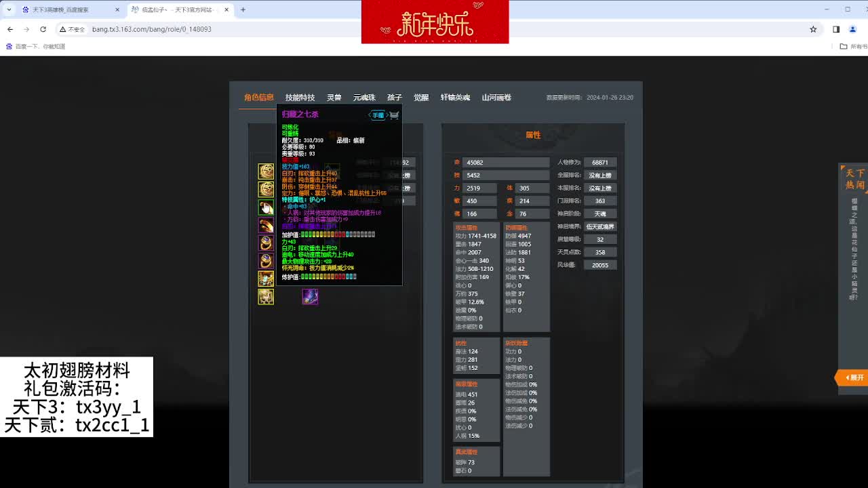Select the purple weapon equipment icon

click(310, 296)
